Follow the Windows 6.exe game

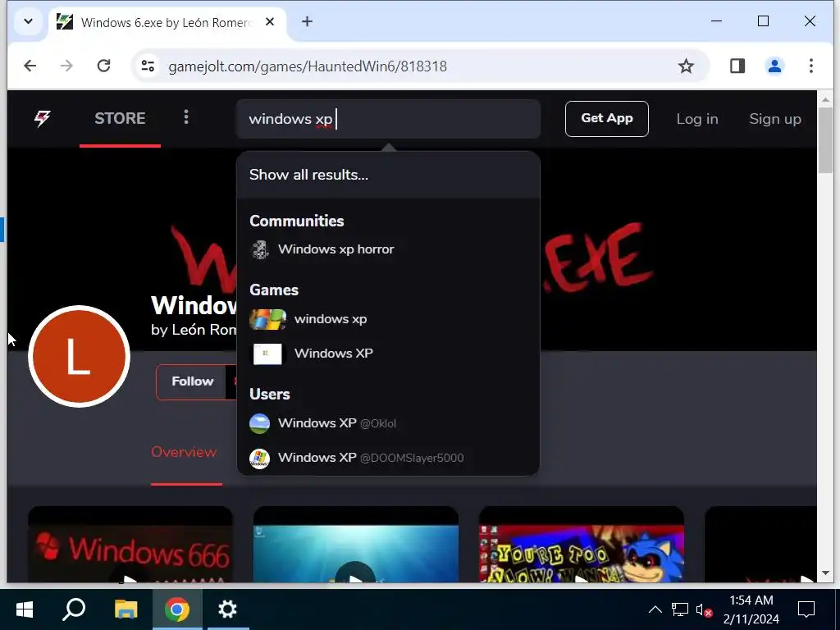tap(192, 381)
